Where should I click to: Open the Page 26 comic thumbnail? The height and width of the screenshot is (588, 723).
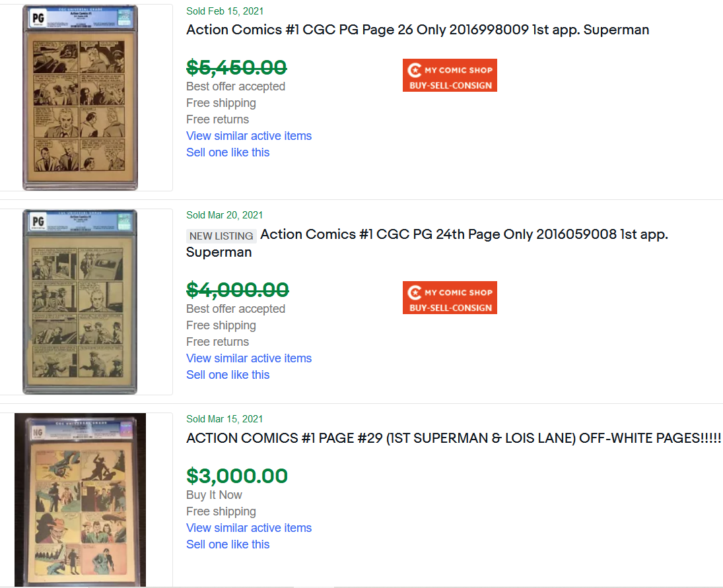pos(80,98)
